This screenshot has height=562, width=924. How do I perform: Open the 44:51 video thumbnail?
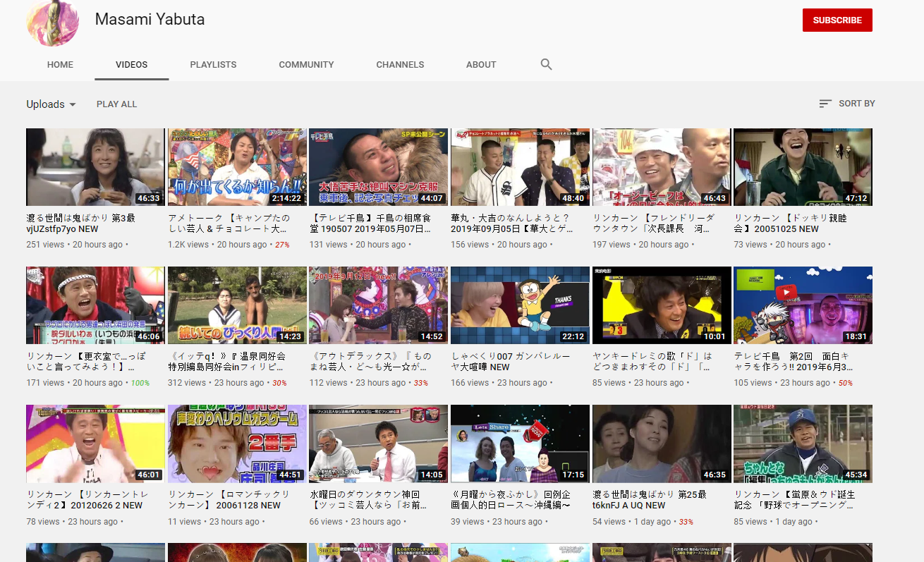click(237, 444)
